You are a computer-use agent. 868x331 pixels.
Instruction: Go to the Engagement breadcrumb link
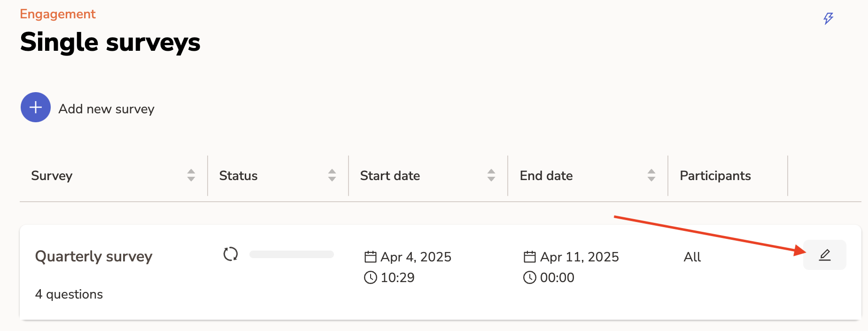tap(58, 14)
